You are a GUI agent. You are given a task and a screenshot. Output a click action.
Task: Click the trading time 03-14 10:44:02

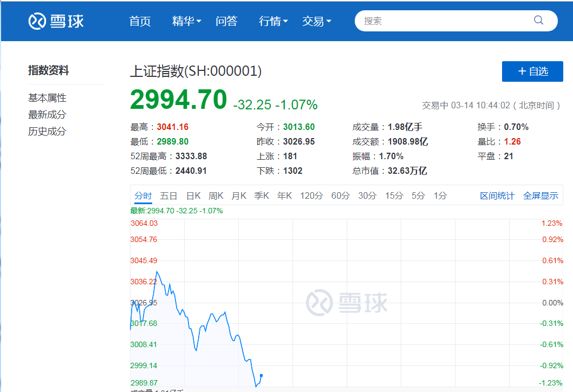[x=480, y=106]
